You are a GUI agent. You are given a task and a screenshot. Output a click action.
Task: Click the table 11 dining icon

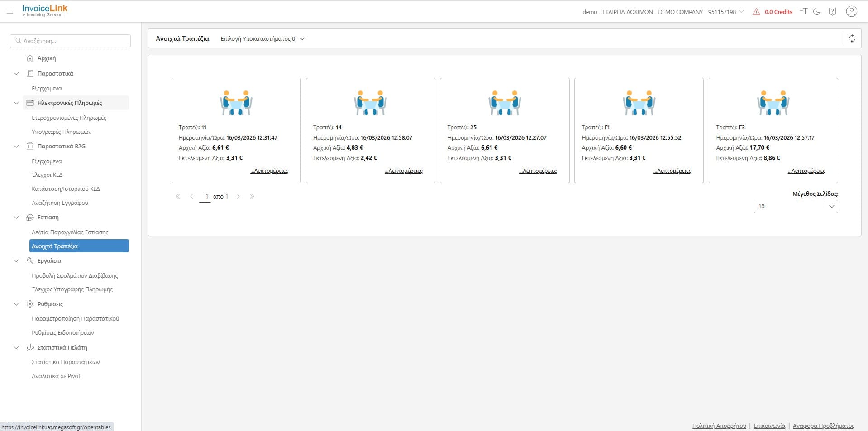236,103
